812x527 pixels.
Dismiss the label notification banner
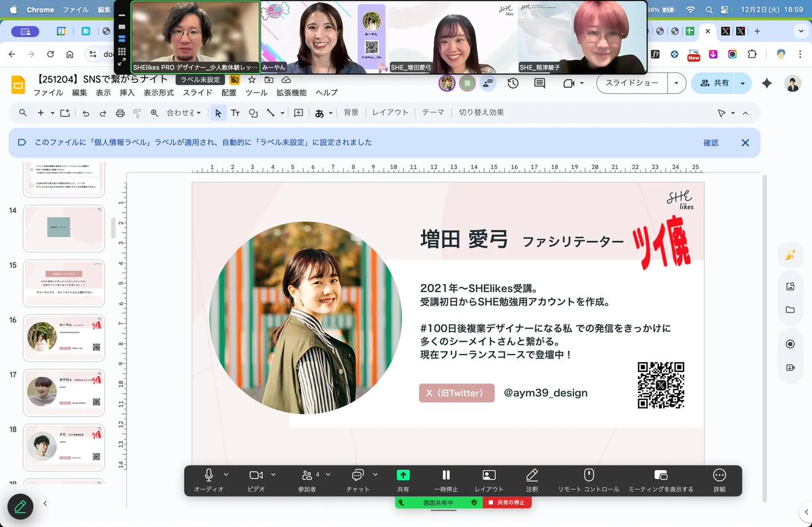(x=745, y=143)
